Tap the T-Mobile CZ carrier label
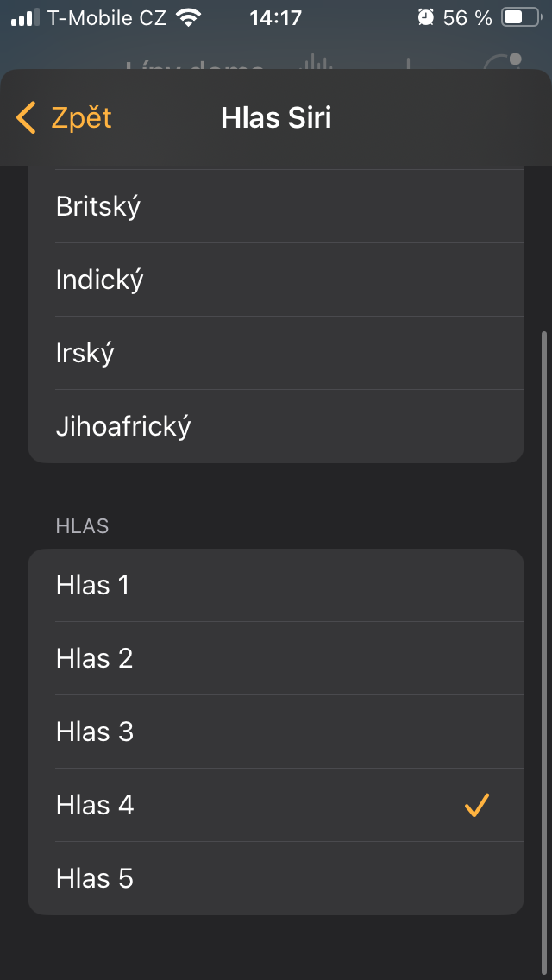Screen dimensions: 552x980 point(107,17)
